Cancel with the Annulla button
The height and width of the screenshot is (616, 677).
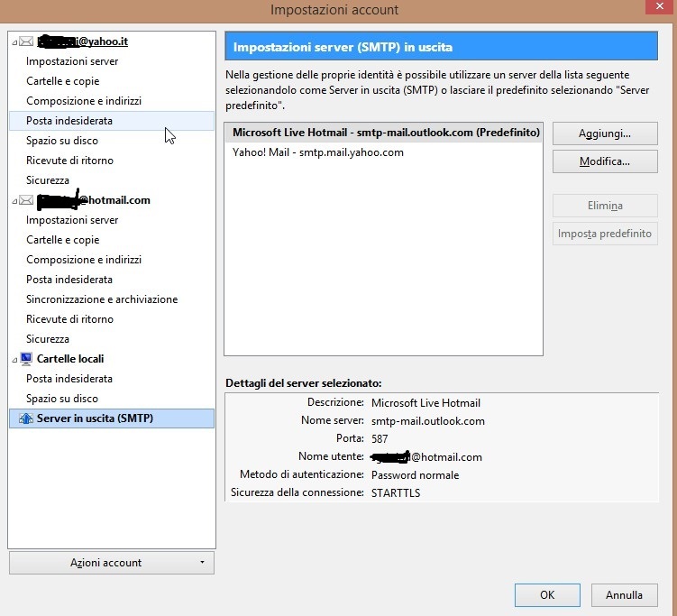624,595
